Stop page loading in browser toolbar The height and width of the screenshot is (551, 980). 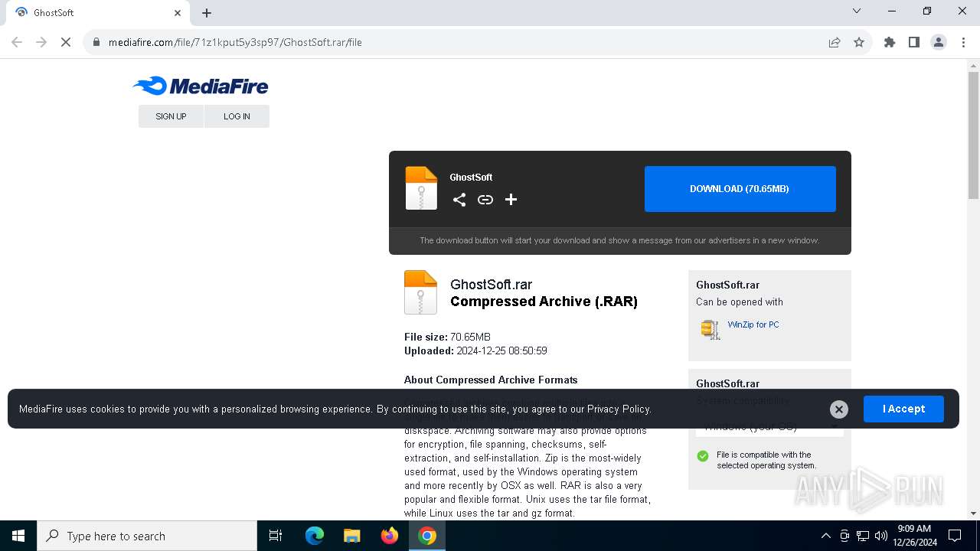(x=66, y=42)
